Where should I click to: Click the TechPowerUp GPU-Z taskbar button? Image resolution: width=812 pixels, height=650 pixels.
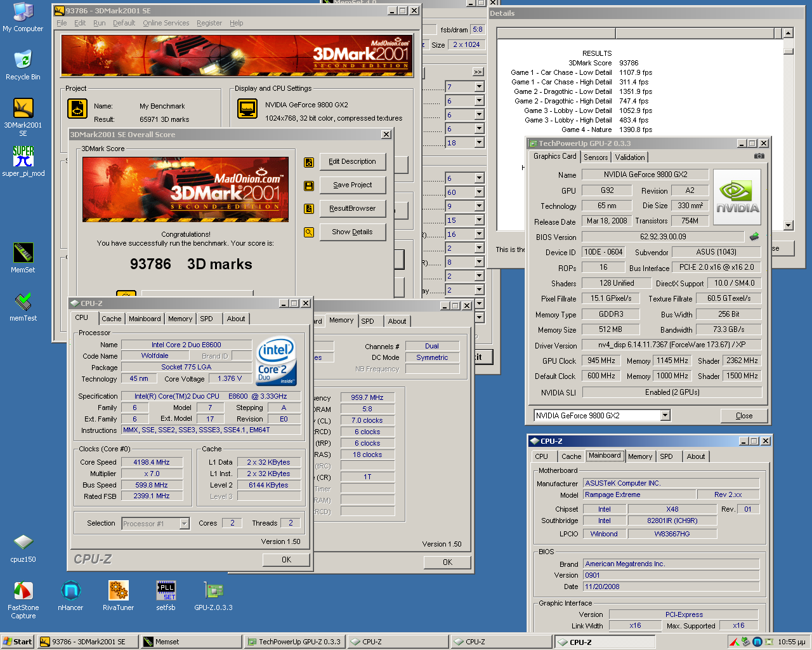point(294,642)
